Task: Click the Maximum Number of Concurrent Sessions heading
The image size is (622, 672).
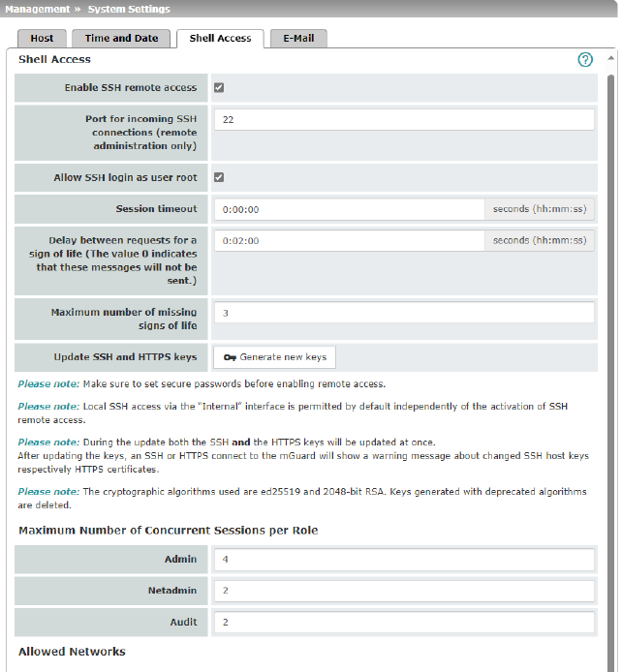Action: point(168,531)
